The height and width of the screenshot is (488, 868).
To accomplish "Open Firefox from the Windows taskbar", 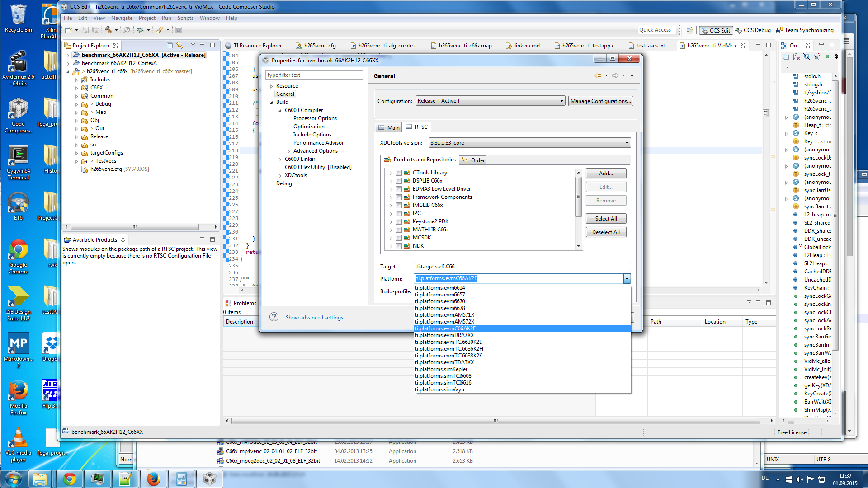I will click(x=153, y=479).
